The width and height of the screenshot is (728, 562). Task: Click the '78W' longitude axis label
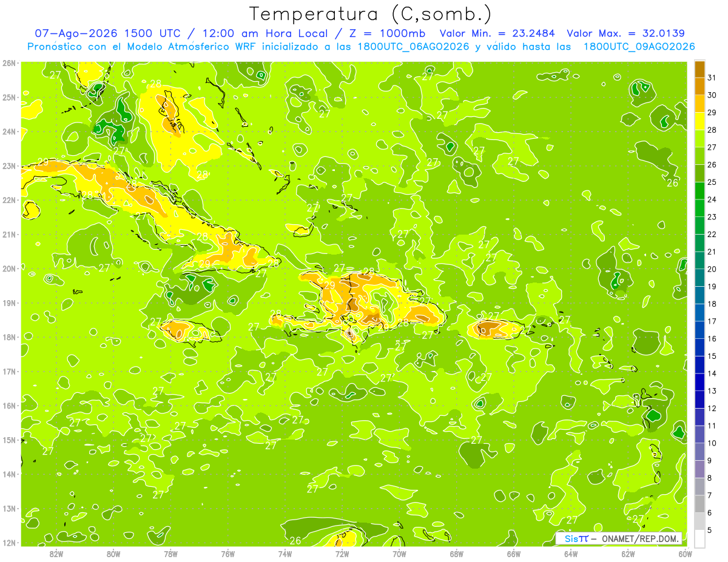pyautogui.click(x=170, y=554)
